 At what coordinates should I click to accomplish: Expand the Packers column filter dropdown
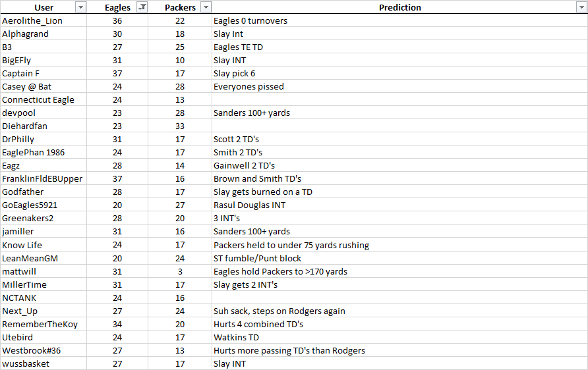tap(206, 7)
